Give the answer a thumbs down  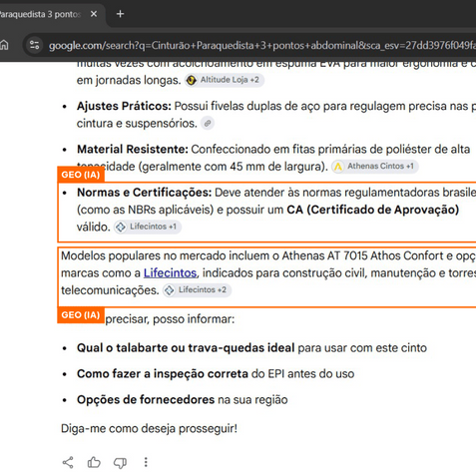click(x=120, y=462)
